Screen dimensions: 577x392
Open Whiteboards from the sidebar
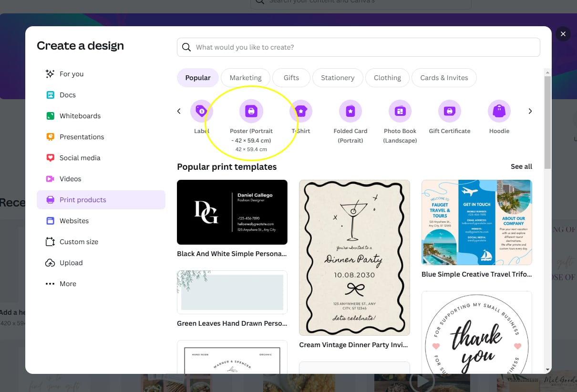click(101, 116)
